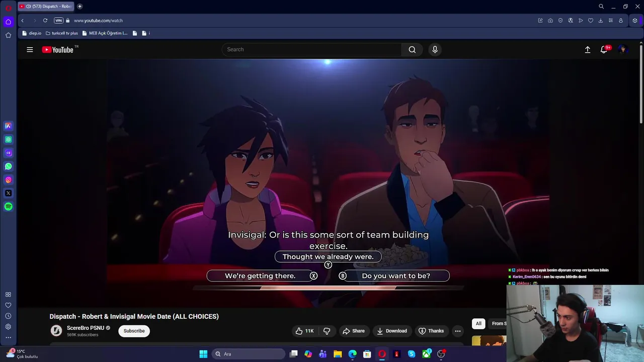
Task: Open Spotify in Opera sidebar
Action: pos(8,207)
